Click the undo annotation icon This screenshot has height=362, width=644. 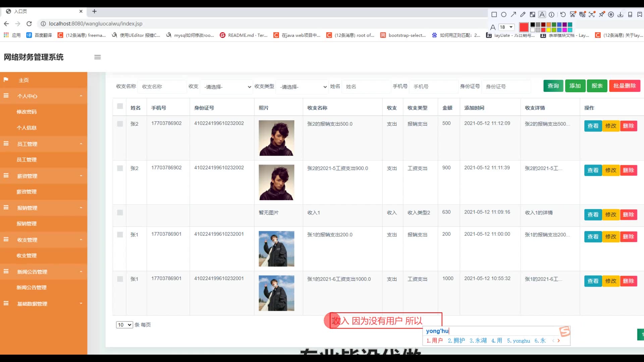[563, 14]
